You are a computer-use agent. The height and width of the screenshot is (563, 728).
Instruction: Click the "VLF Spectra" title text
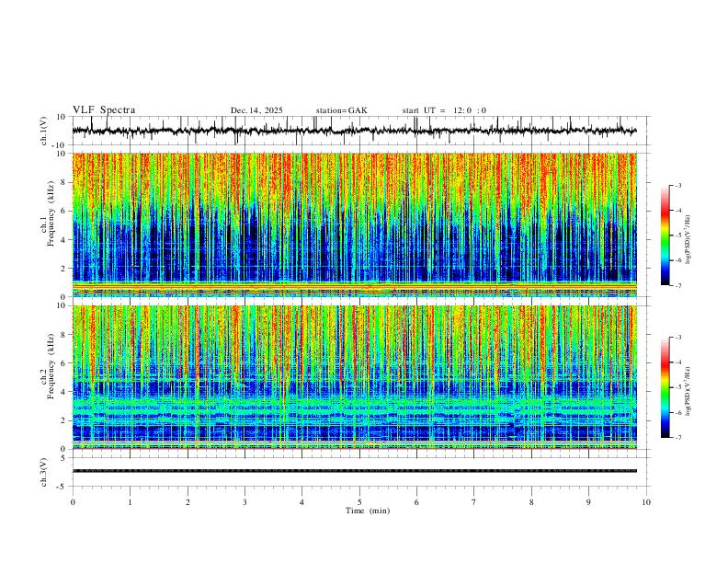(104, 110)
